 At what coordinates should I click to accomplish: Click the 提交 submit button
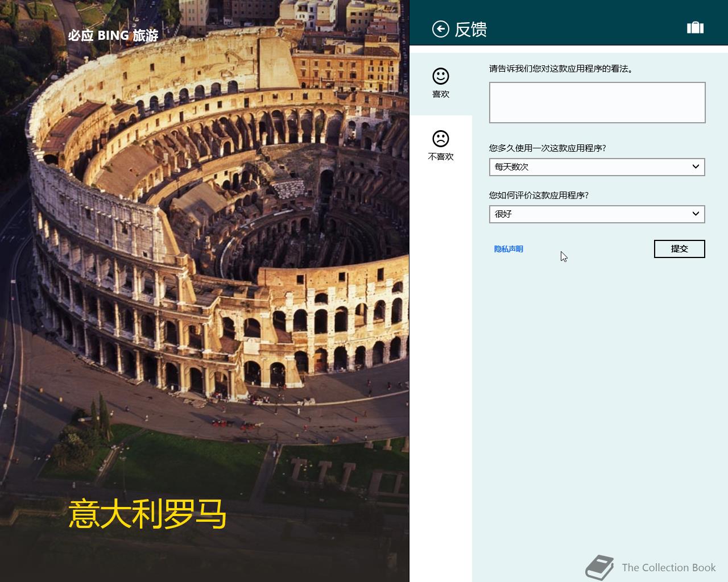[680, 249]
